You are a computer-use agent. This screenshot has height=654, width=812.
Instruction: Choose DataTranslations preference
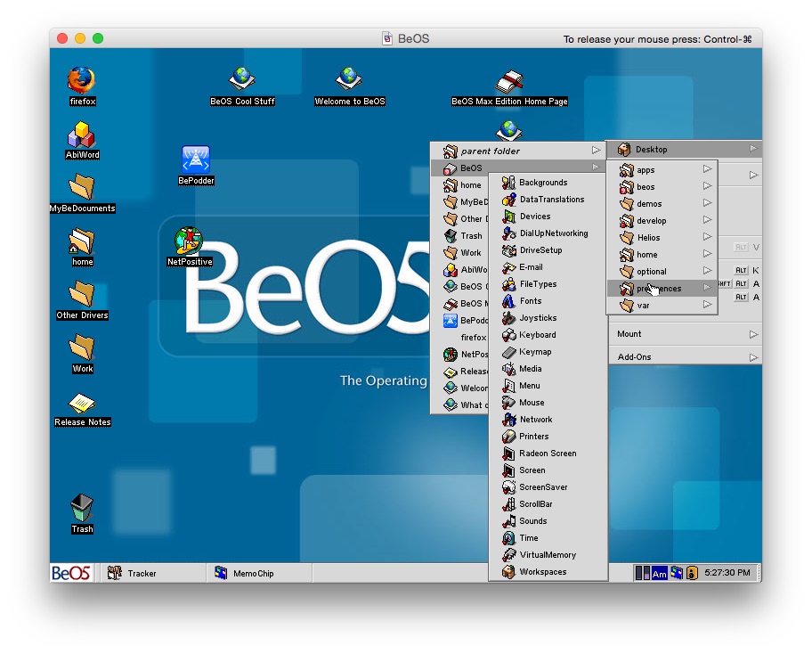click(x=548, y=200)
